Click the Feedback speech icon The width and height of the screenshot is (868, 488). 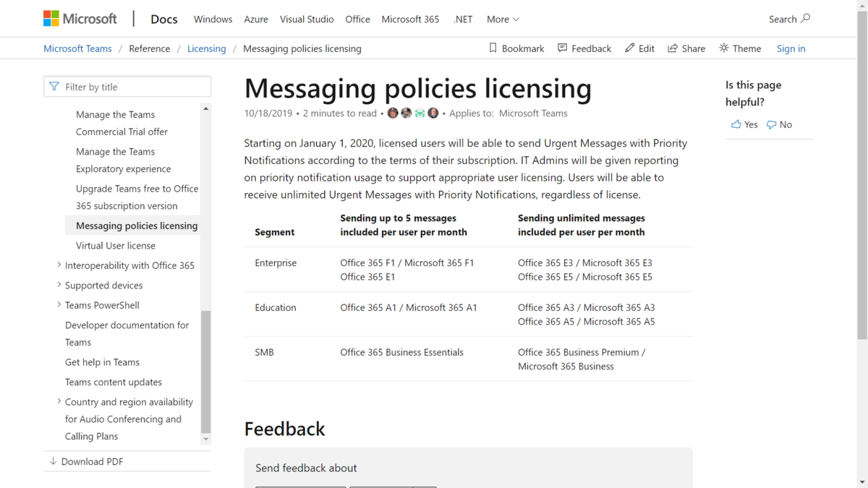pyautogui.click(x=562, y=48)
